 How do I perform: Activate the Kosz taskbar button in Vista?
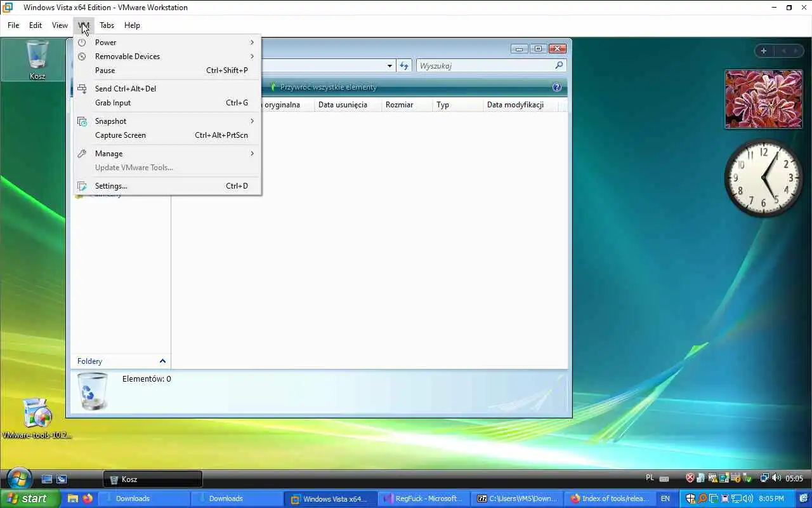(152, 479)
